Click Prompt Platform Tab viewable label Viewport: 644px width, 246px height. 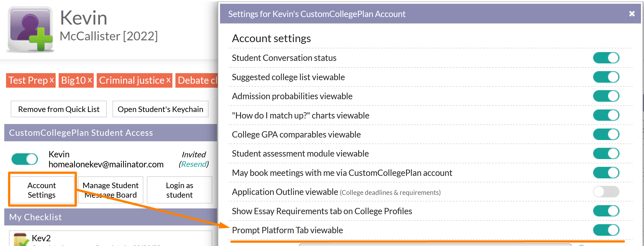(287, 230)
